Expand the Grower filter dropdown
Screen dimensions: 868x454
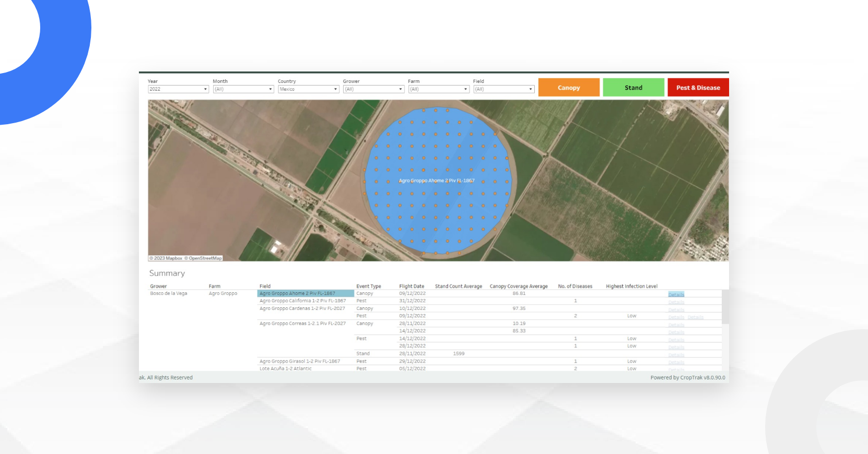[373, 89]
